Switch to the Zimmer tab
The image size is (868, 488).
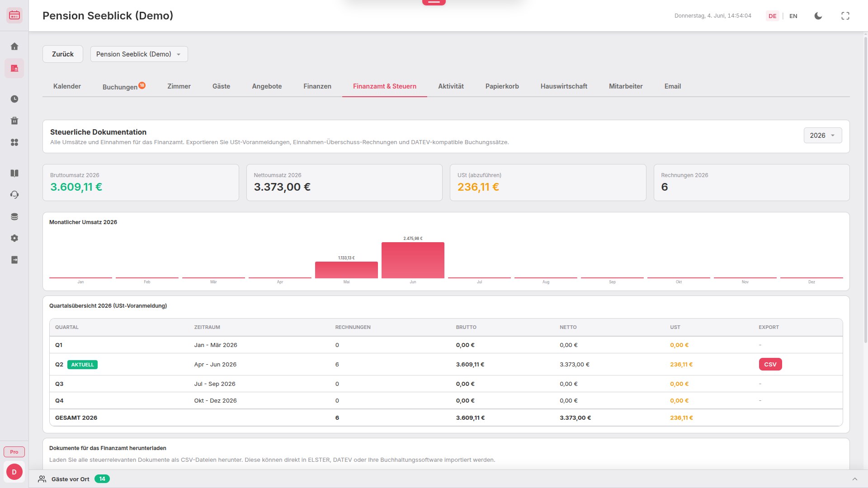point(179,86)
